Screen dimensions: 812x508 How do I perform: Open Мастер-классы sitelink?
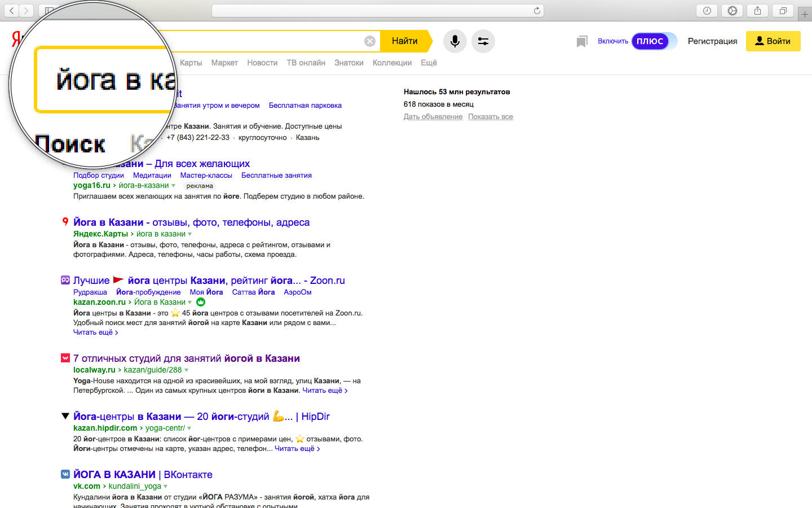click(206, 176)
